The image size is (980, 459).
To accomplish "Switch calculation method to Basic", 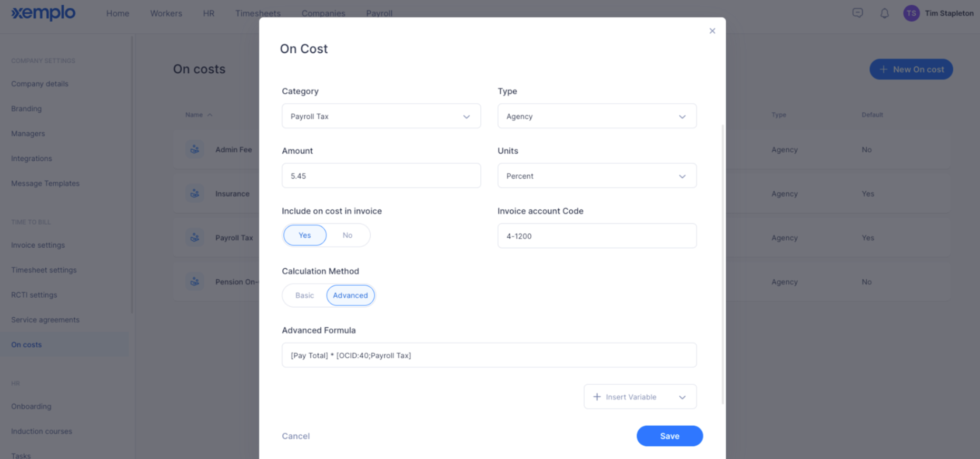I will click(304, 295).
